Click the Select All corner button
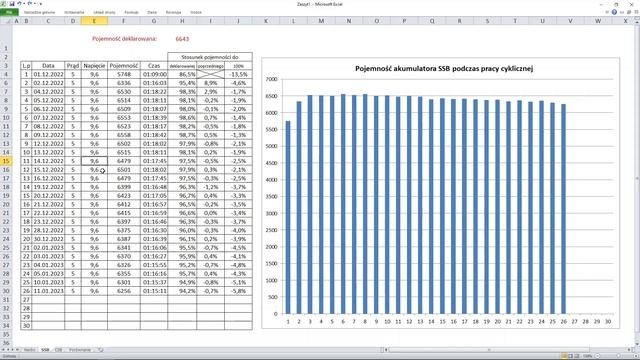The image size is (640, 360). [6, 20]
